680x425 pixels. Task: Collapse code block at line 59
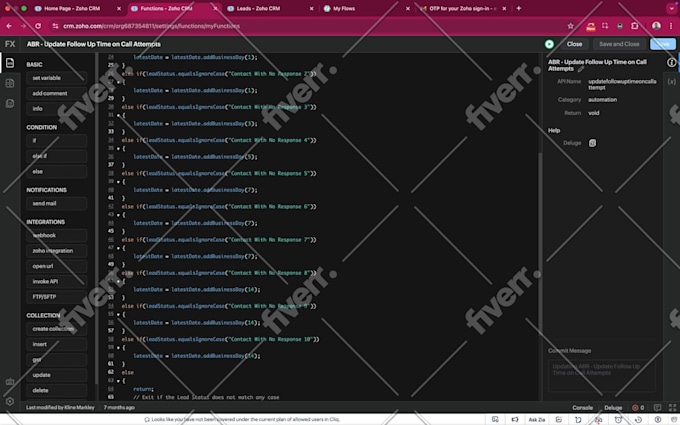pyautogui.click(x=118, y=347)
